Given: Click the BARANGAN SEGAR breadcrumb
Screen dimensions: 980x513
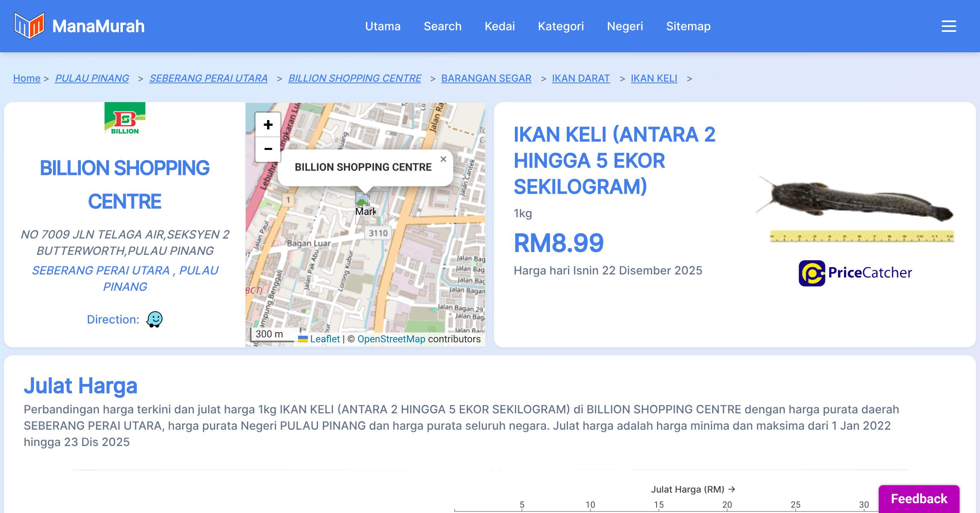Looking at the screenshot, I should pyautogui.click(x=486, y=78).
